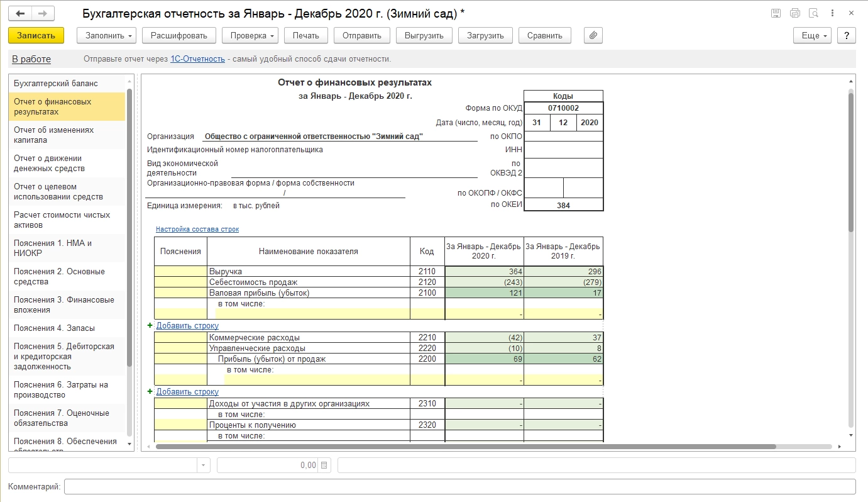Open the three-dot menu in title bar
Image resolution: width=868 pixels, height=502 pixels.
pyautogui.click(x=832, y=13)
